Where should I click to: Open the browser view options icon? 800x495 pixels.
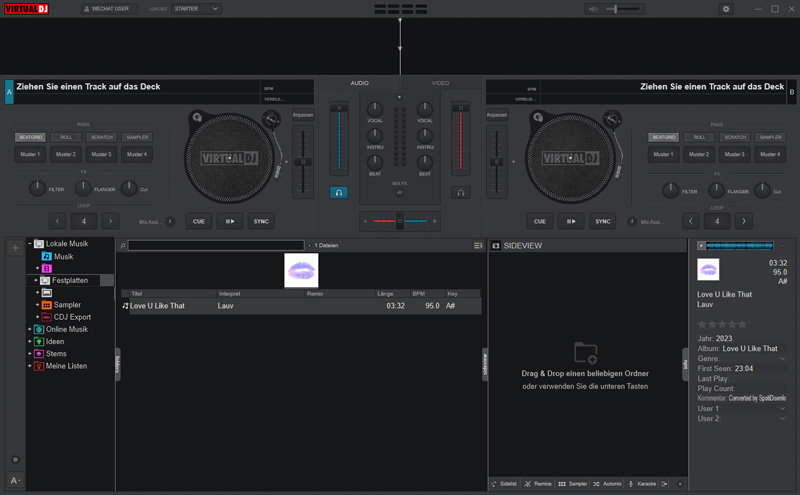pos(478,245)
